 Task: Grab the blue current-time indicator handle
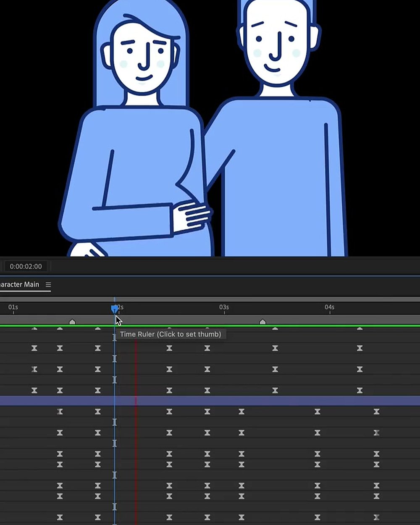(115, 309)
